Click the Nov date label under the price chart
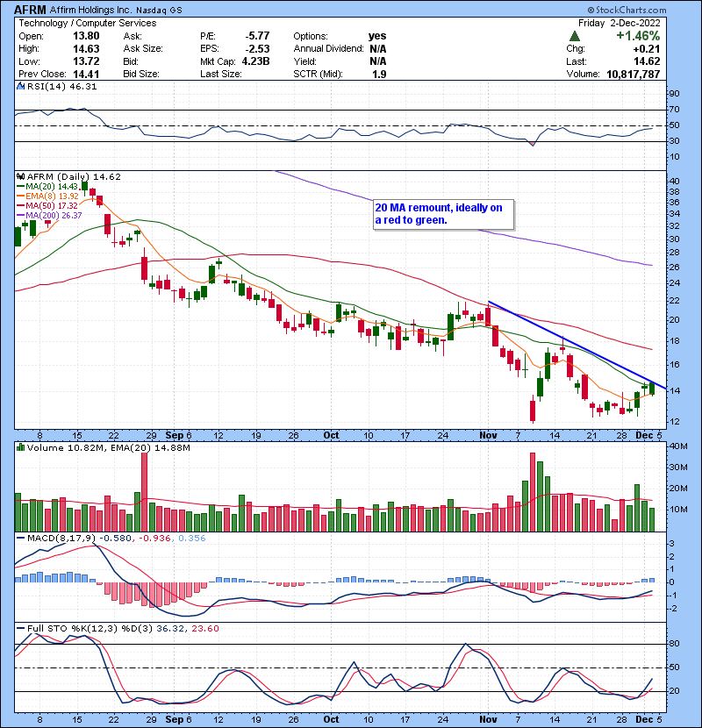702x728 pixels. 488,436
